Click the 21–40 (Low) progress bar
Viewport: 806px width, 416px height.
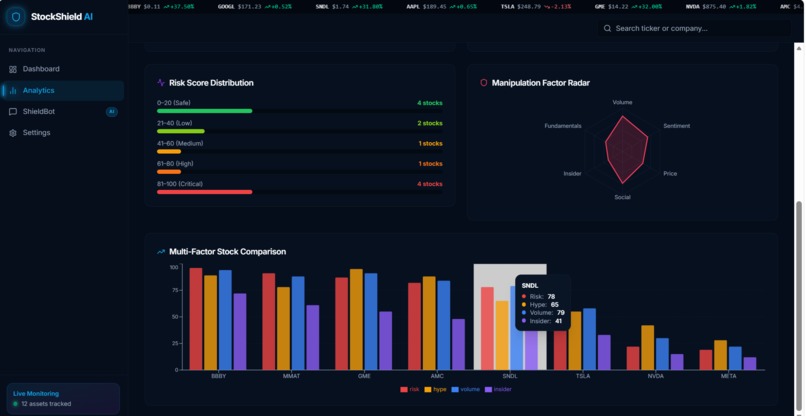300,131
